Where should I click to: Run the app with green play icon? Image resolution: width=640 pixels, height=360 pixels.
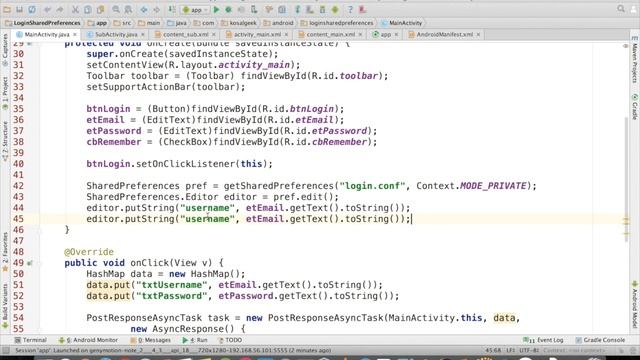click(216, 9)
